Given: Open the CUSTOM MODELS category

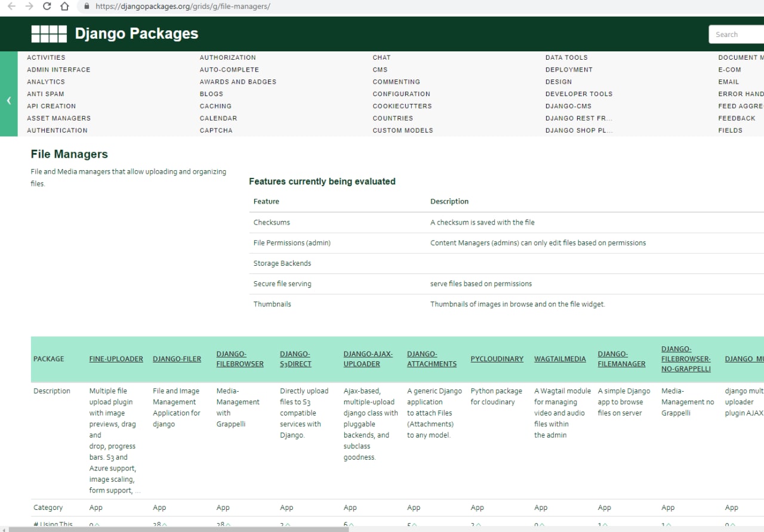Looking at the screenshot, I should [403, 130].
